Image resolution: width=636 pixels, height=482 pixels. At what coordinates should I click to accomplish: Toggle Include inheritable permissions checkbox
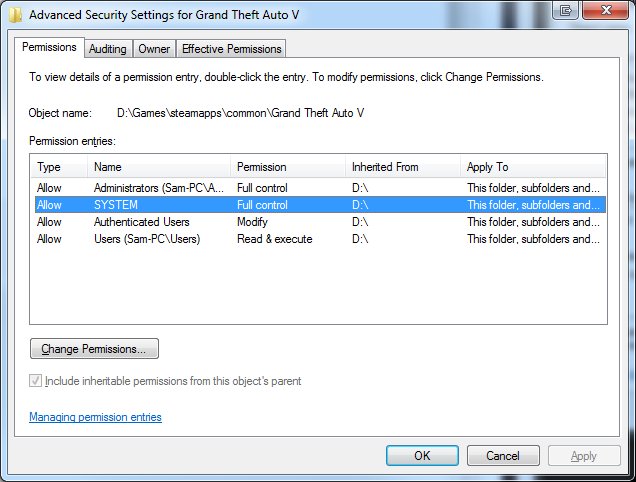(37, 381)
